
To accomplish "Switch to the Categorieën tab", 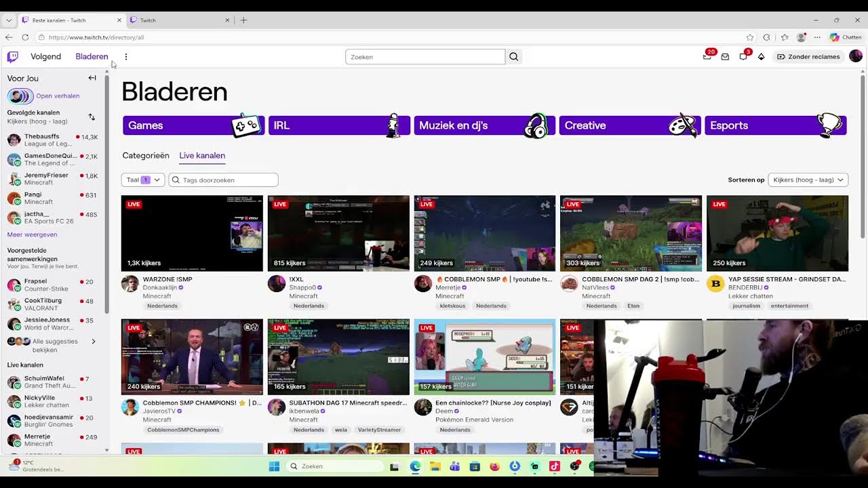I will coord(146,155).
